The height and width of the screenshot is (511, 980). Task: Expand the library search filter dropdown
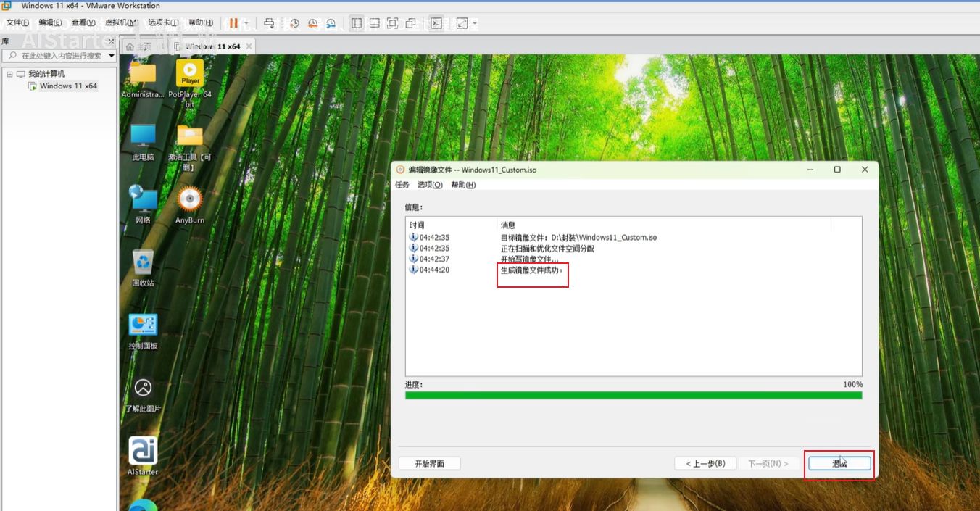[112, 56]
